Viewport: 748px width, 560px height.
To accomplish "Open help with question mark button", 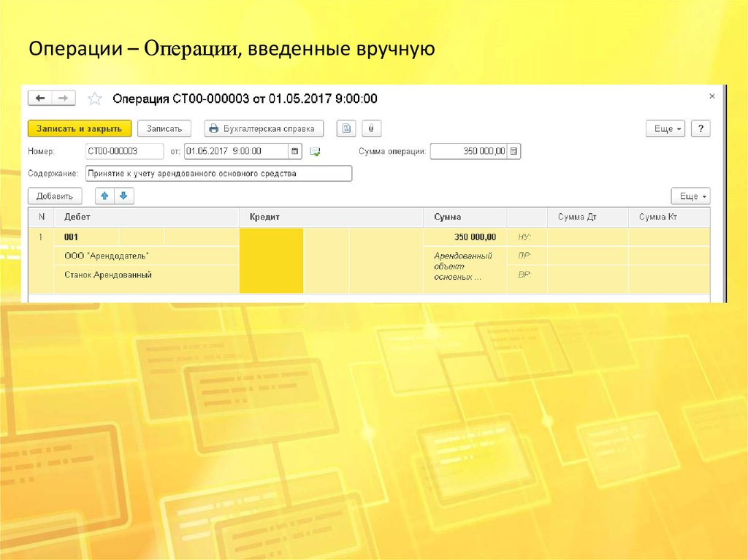I will 701,129.
